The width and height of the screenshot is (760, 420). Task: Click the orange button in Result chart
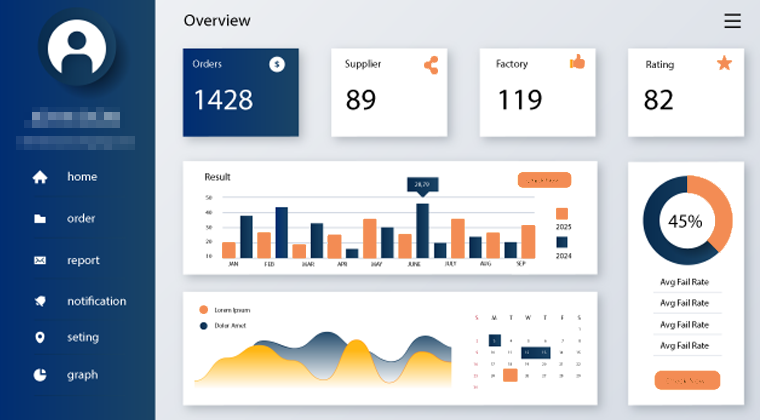point(544,180)
